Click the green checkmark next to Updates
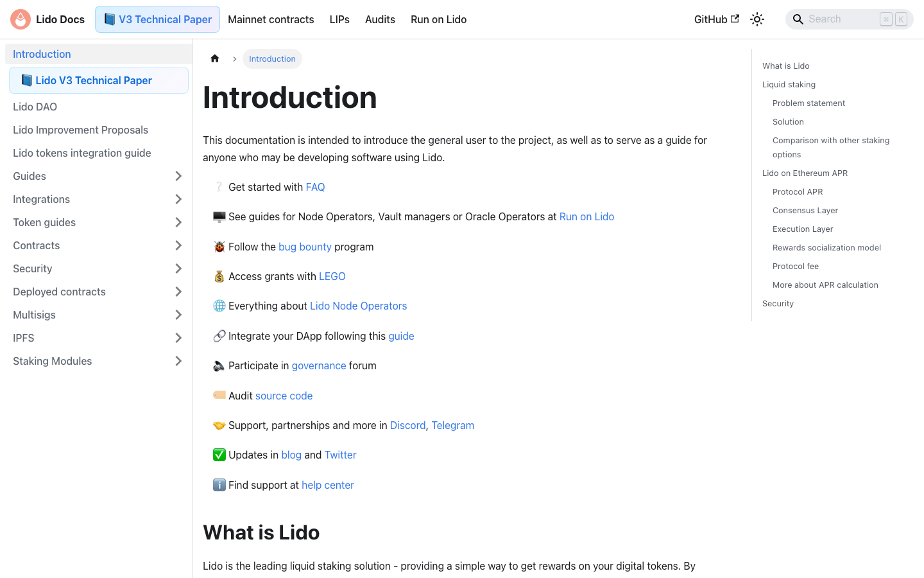The height and width of the screenshot is (578, 924). pos(219,454)
